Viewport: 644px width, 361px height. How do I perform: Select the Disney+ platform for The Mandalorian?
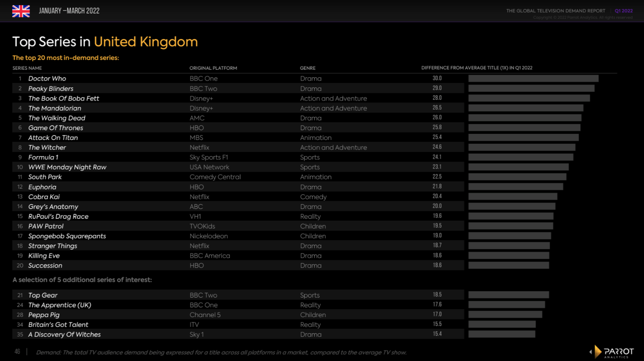[x=202, y=108]
